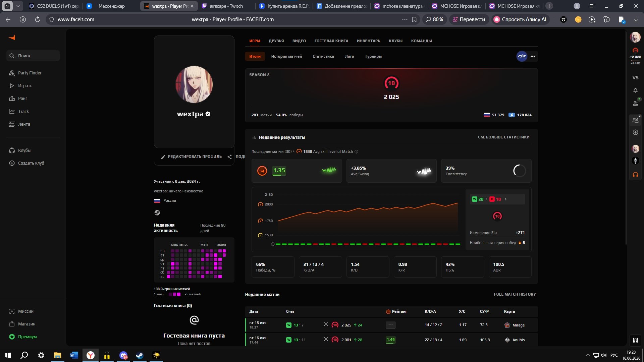Screen dimensions: 644x362
Task: Select the История матчей sub-tab
Action: (286, 56)
